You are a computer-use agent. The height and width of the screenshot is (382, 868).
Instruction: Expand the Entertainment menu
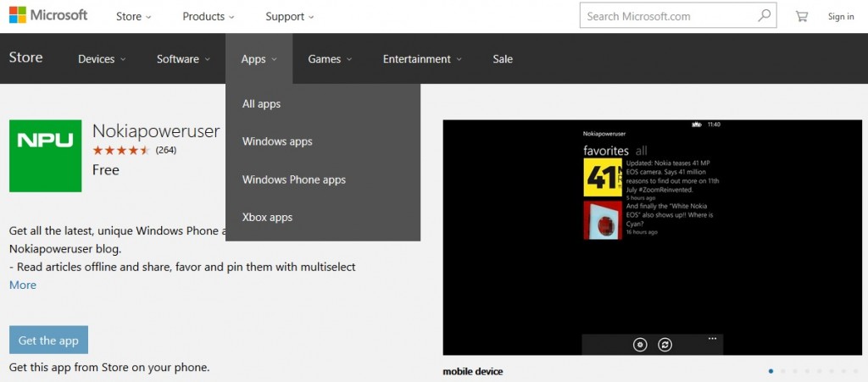click(422, 59)
